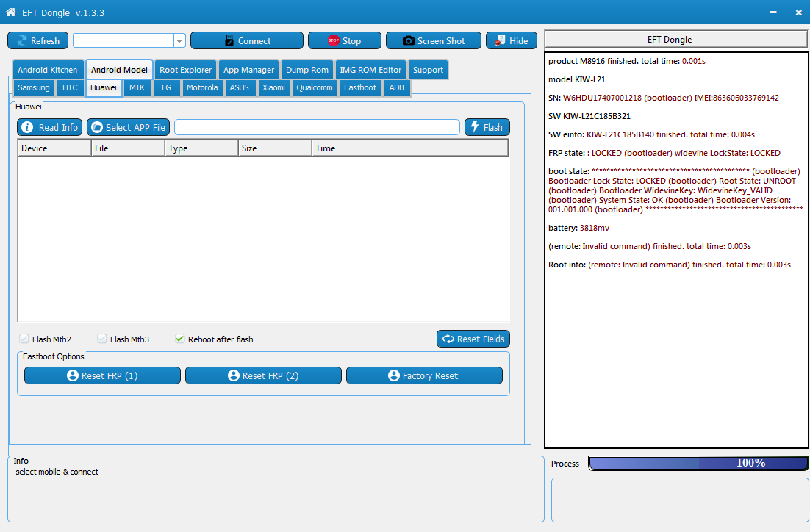Image resolution: width=810 pixels, height=532 pixels.
Task: Open the Root Explorer tab
Action: (185, 70)
